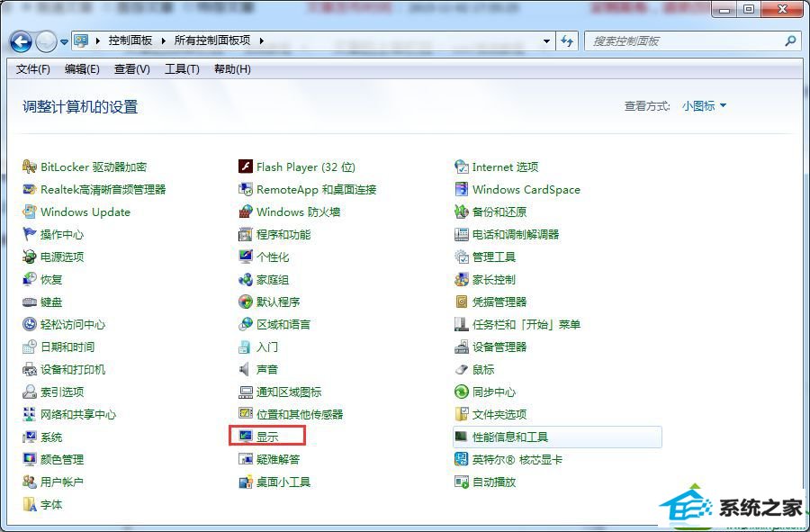Viewport: 810px width, 532px height.
Task: Open the recent pages dropdown arrow
Action: coord(64,41)
